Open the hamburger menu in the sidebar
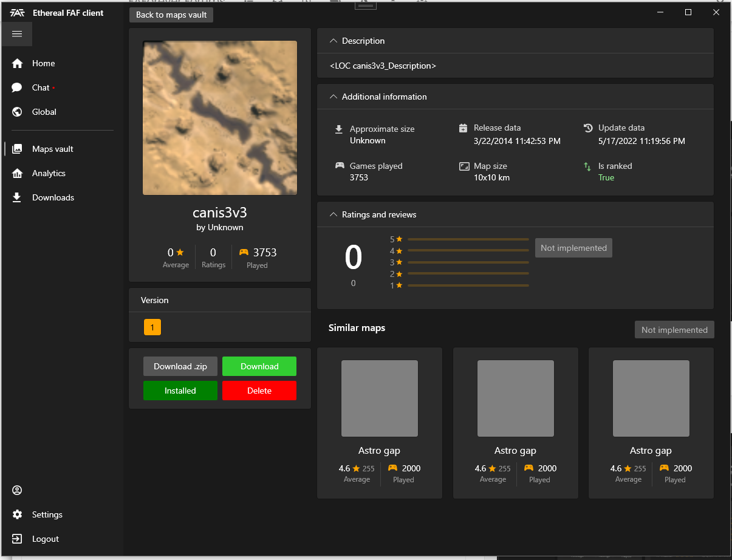Viewport: 732px width, 560px height. (x=17, y=34)
